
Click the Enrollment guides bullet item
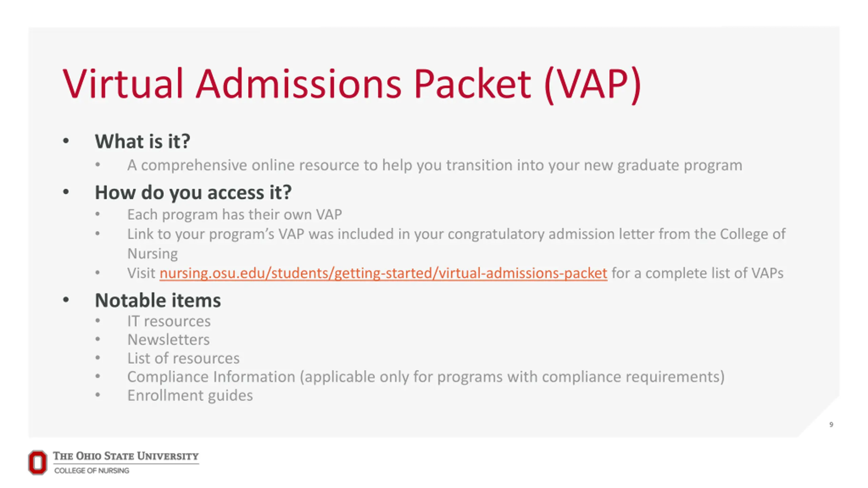pos(190,395)
